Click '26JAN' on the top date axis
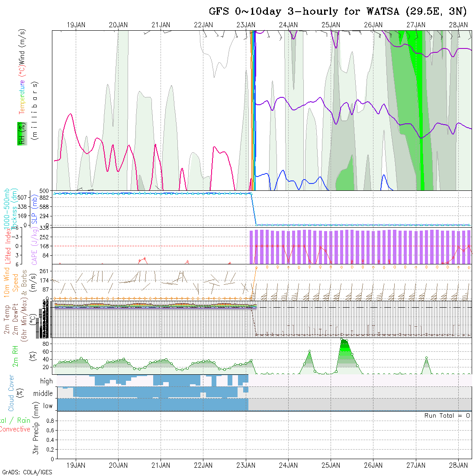 tap(373, 25)
